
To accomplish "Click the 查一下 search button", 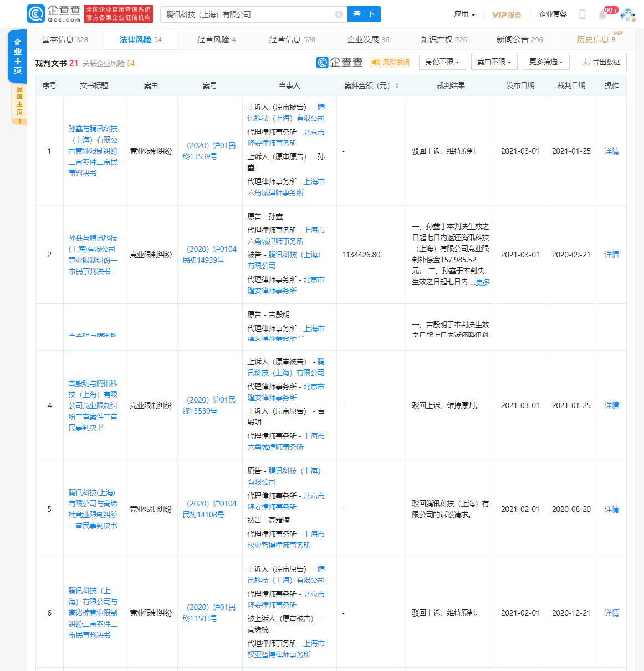I will point(364,14).
